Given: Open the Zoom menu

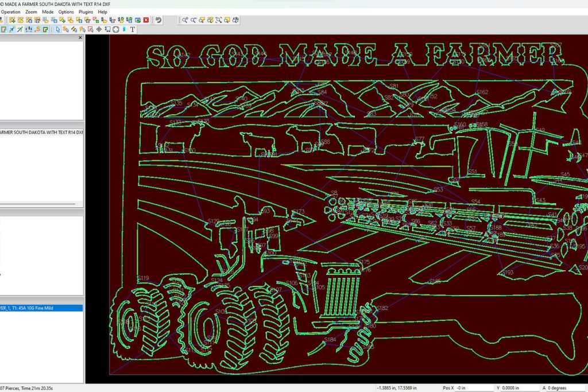Looking at the screenshot, I should [31, 11].
